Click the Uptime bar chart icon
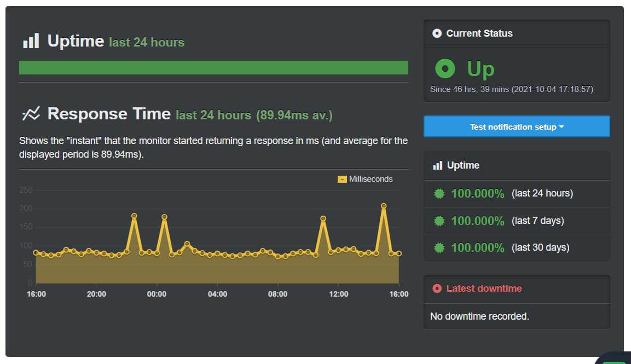Image resolution: width=631 pixels, height=364 pixels. coord(31,40)
